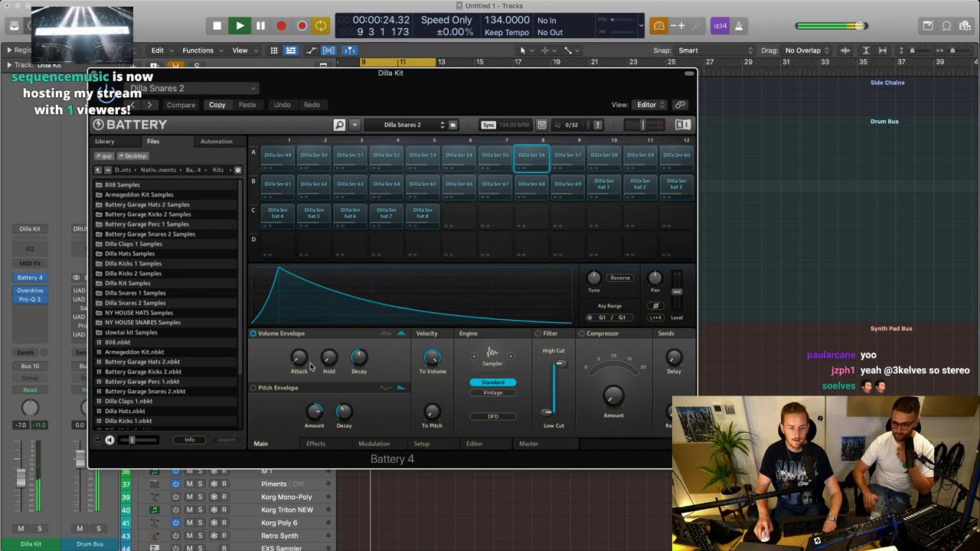
Task: Click the Pause transport button
Action: (x=260, y=26)
